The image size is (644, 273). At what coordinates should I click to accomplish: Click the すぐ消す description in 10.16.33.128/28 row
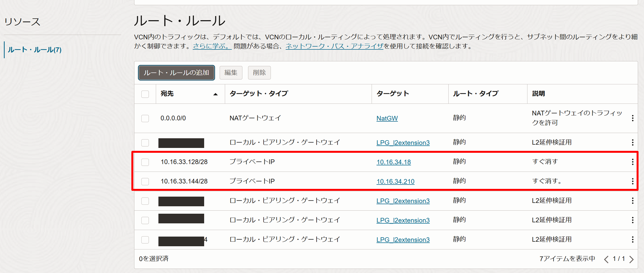(x=545, y=161)
